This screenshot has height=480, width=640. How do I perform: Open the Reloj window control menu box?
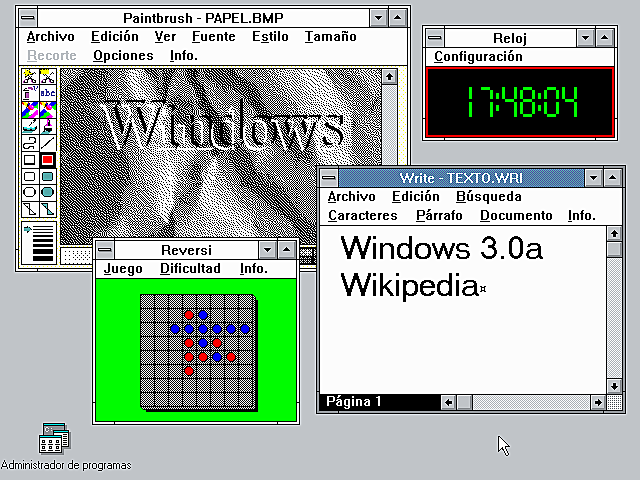435,38
